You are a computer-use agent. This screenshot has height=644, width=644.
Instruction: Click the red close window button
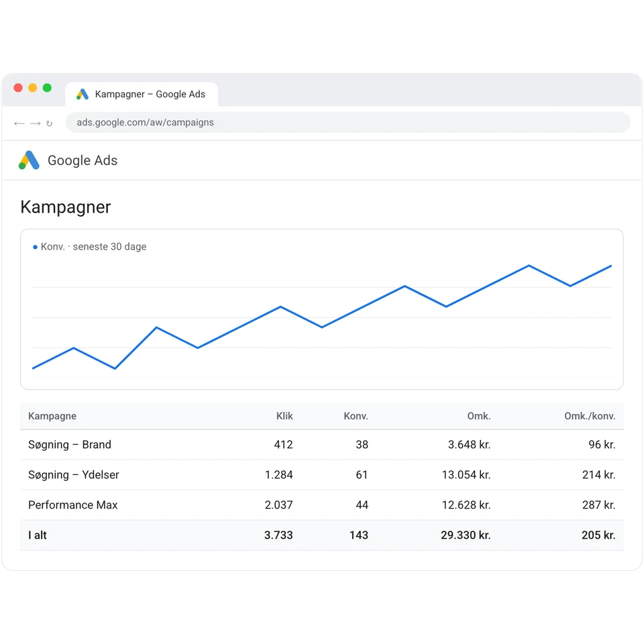(x=18, y=87)
